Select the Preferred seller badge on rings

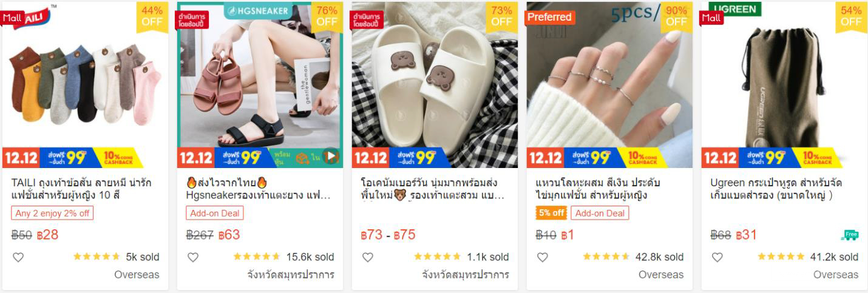pyautogui.click(x=549, y=17)
